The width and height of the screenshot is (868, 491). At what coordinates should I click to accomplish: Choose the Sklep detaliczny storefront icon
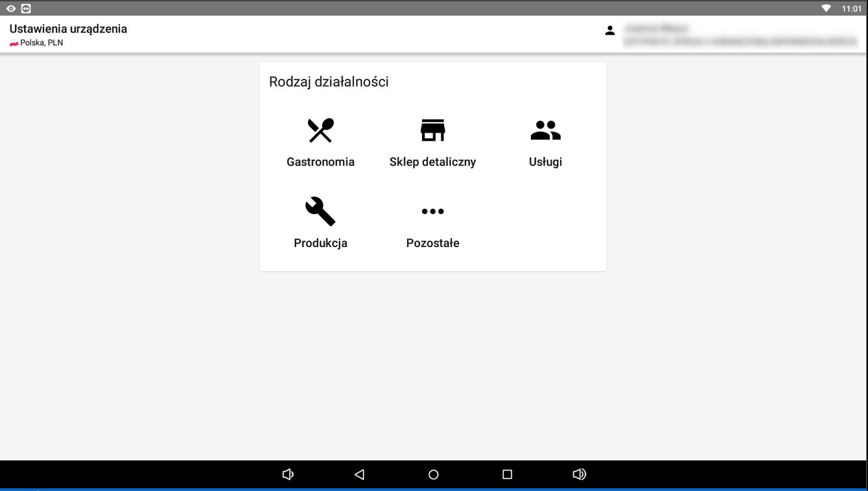tap(433, 130)
